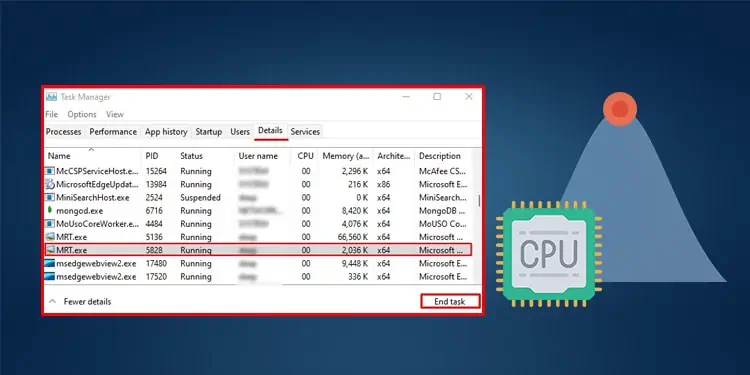
Task: Click the Fewer details link
Action: tap(87, 301)
